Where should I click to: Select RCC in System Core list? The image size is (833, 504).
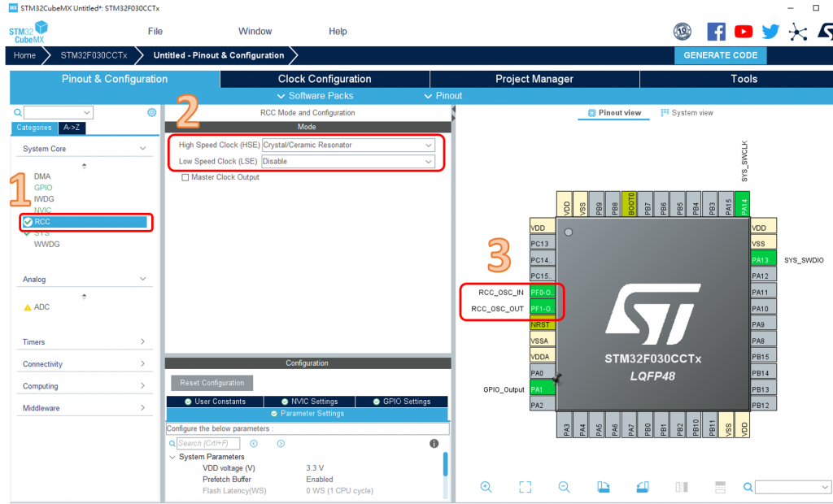85,222
